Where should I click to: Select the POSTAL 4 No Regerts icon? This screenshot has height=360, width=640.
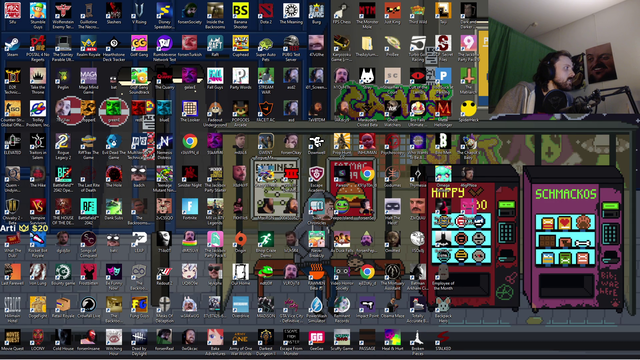click(x=38, y=43)
